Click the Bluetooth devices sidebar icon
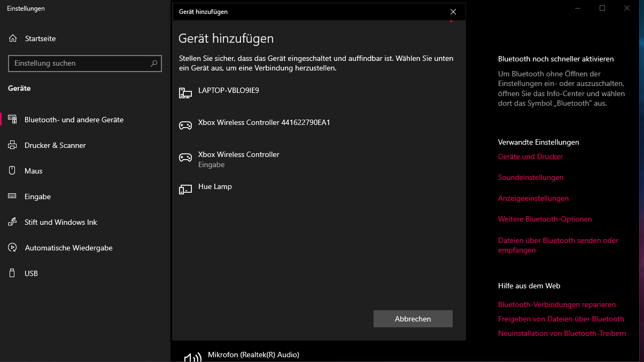Screen dimensions: 644x362 pyautogui.click(x=12, y=120)
